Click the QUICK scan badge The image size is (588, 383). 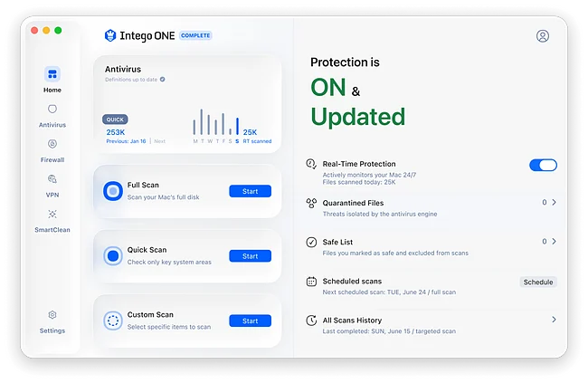click(115, 120)
